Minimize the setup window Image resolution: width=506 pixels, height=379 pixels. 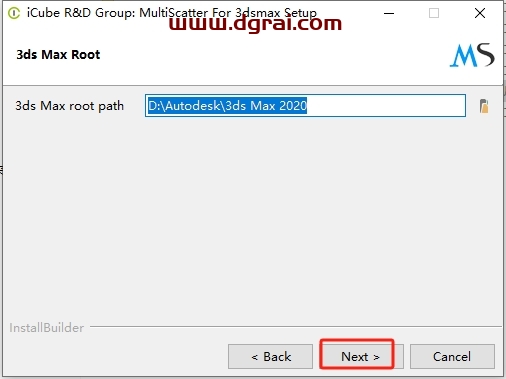(x=389, y=13)
